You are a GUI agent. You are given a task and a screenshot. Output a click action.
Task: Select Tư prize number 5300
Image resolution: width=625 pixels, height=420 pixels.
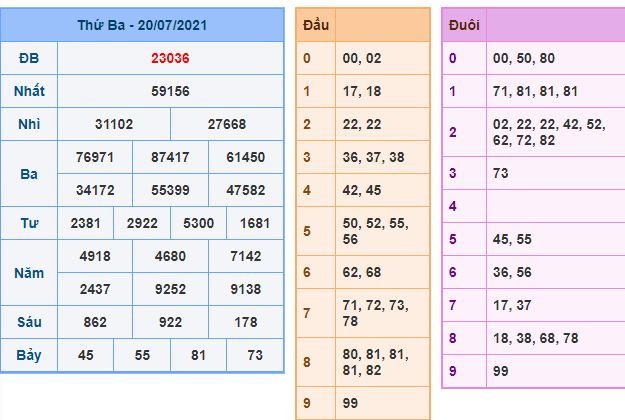click(199, 224)
